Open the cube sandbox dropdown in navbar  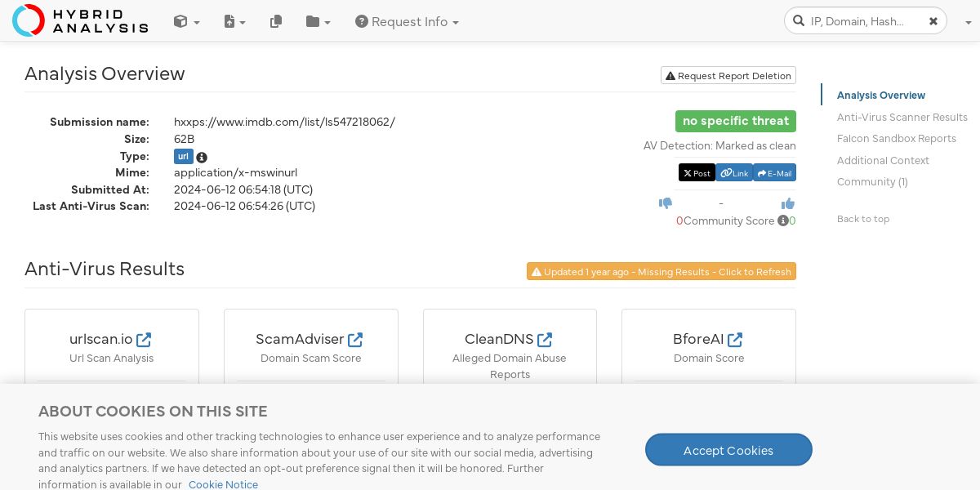point(186,22)
